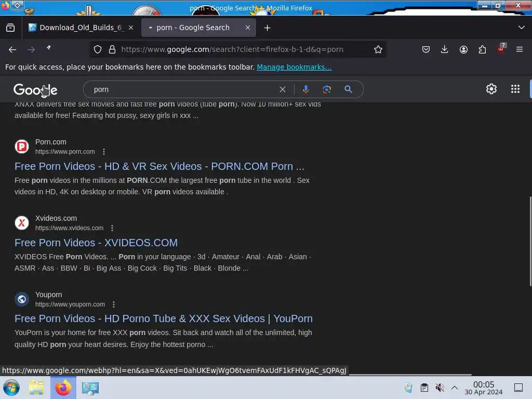Switch to the Download_Old_Builds_6 tab
Viewport: 532px width, 399px height.
click(x=81, y=28)
